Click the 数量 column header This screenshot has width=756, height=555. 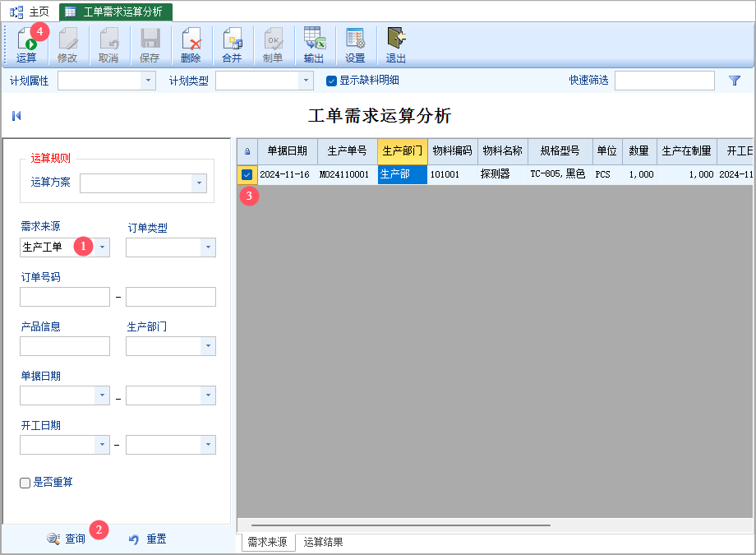(638, 151)
